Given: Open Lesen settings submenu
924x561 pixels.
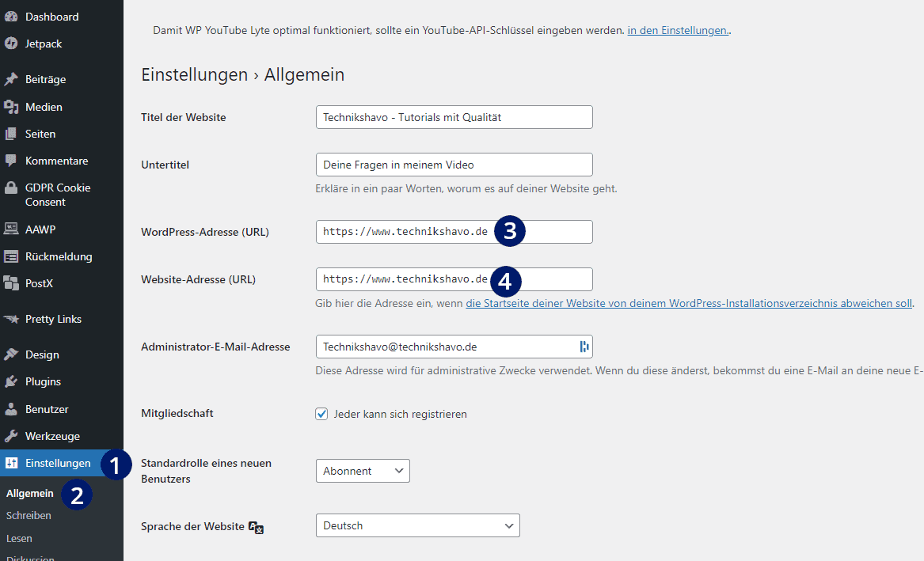Looking at the screenshot, I should [19, 538].
